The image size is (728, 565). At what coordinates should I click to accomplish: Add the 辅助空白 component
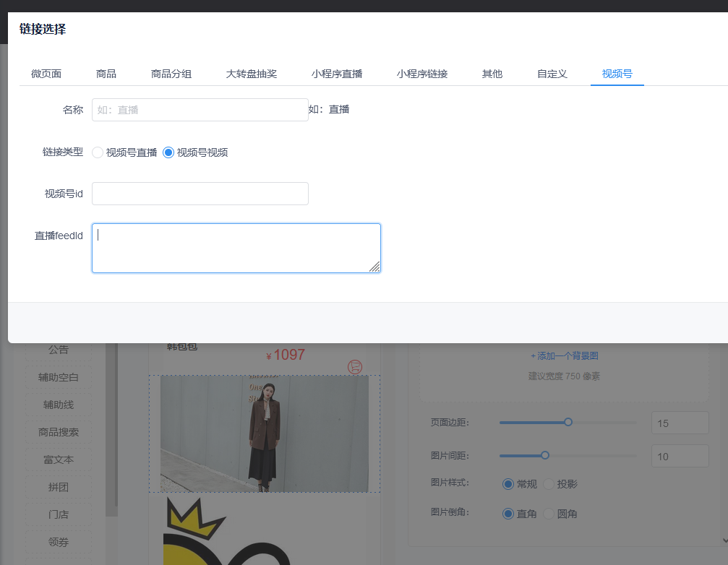point(59,377)
